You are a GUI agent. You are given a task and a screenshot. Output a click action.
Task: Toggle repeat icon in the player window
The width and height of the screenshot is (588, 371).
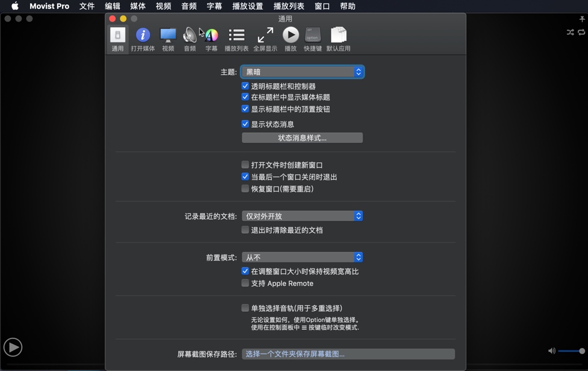tap(581, 33)
